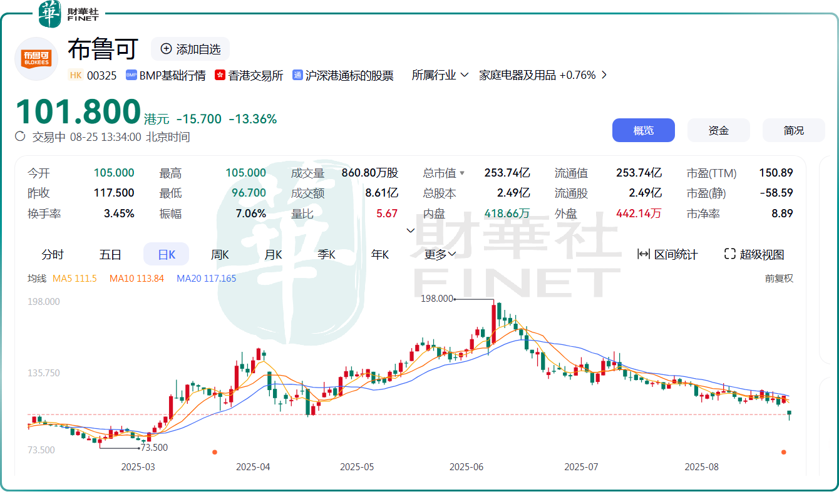Image resolution: width=839 pixels, height=504 pixels.
Task: Show the 五日 chart
Action: (110, 255)
